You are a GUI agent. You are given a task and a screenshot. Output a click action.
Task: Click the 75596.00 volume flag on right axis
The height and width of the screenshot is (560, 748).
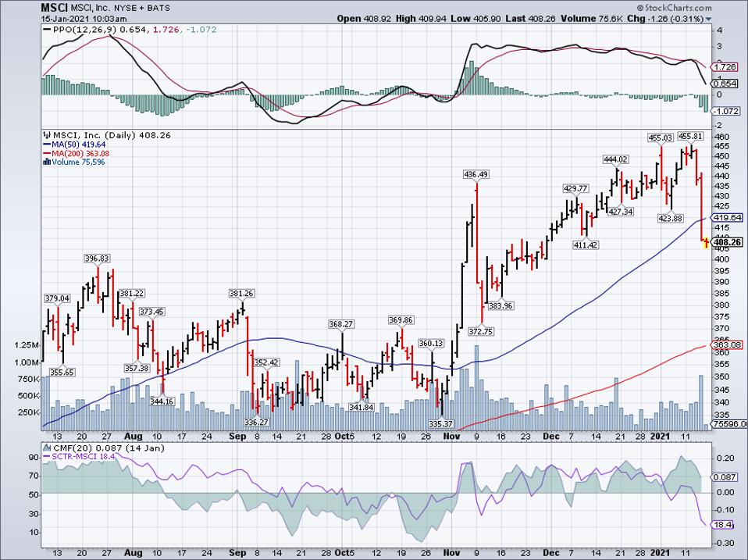[729, 423]
